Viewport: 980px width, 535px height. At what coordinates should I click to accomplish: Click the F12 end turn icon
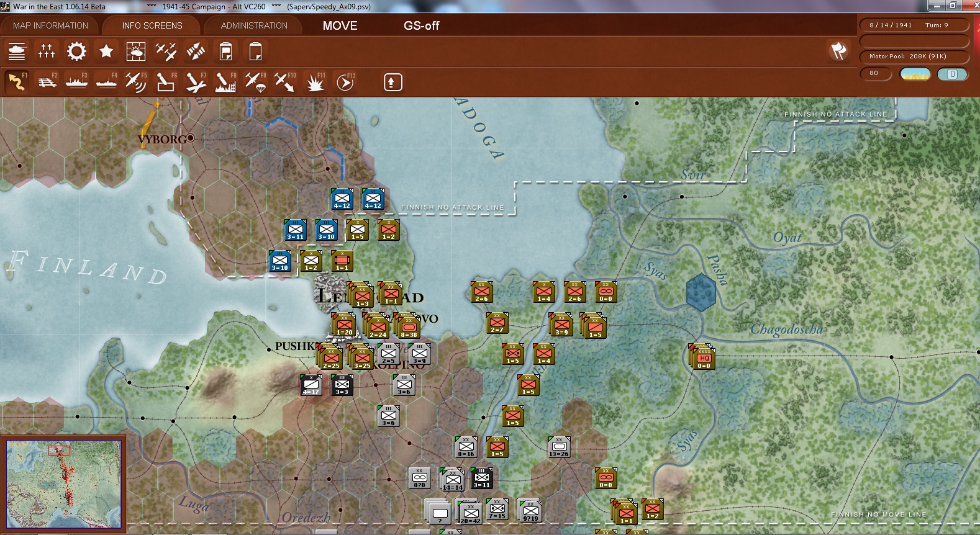coord(345,82)
